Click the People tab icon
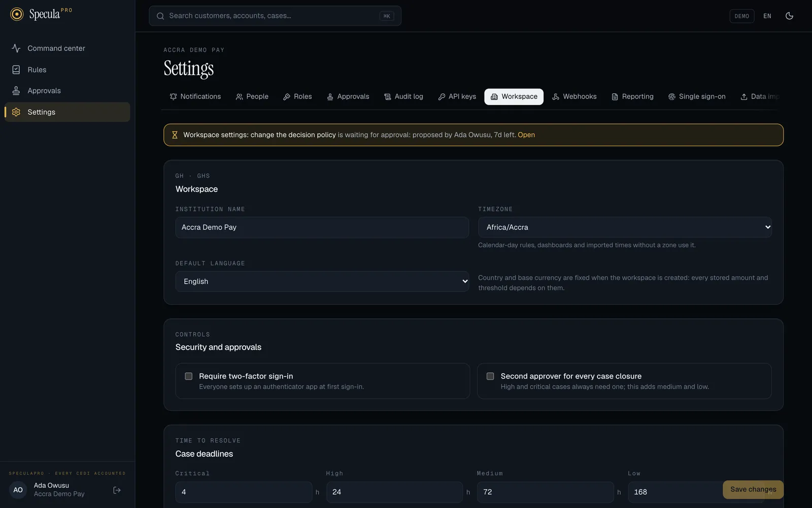Image resolution: width=812 pixels, height=508 pixels. pyautogui.click(x=239, y=97)
